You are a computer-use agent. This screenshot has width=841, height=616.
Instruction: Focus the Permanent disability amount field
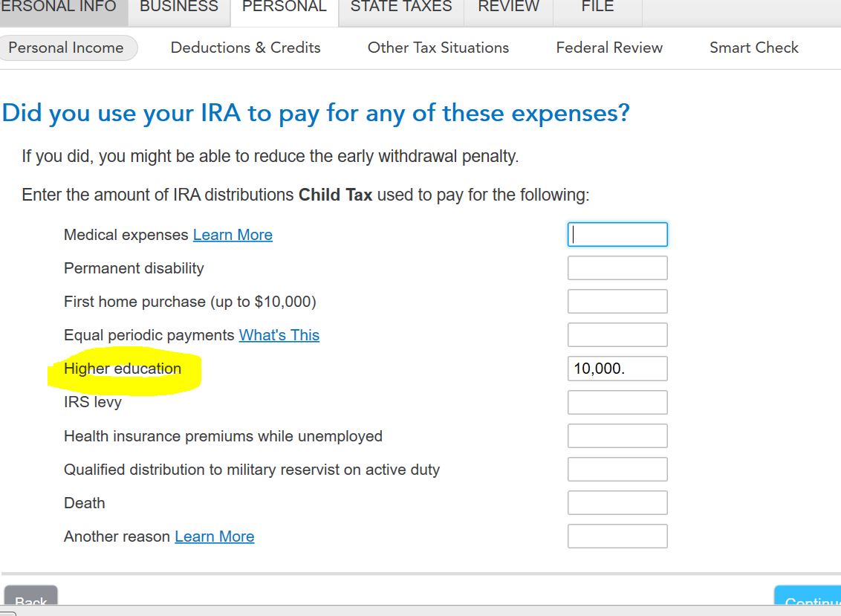(617, 268)
